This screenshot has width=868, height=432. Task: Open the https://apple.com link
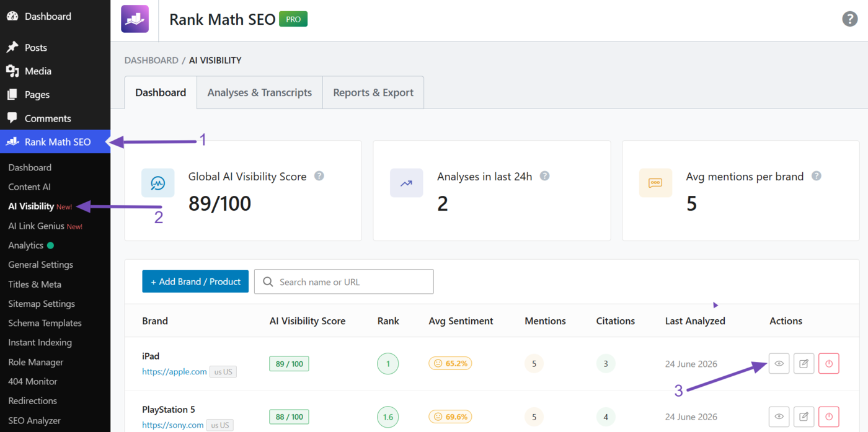(x=174, y=372)
